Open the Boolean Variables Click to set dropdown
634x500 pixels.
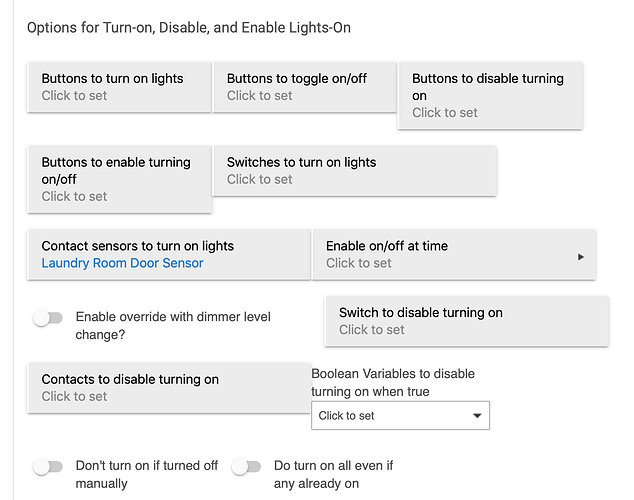point(400,415)
